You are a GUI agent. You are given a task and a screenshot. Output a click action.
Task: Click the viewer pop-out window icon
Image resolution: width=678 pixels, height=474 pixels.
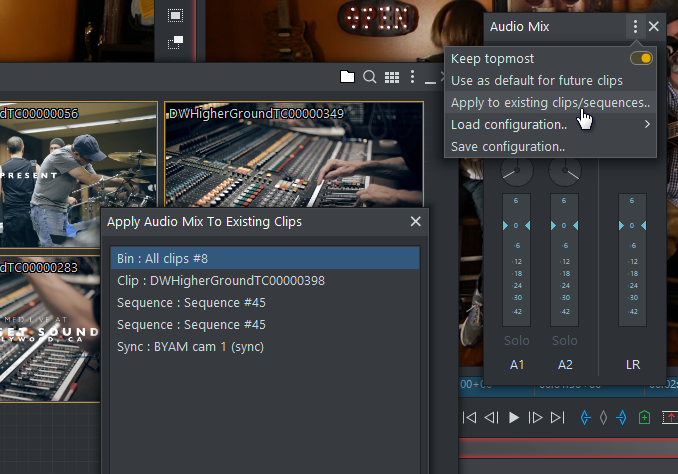tap(176, 42)
